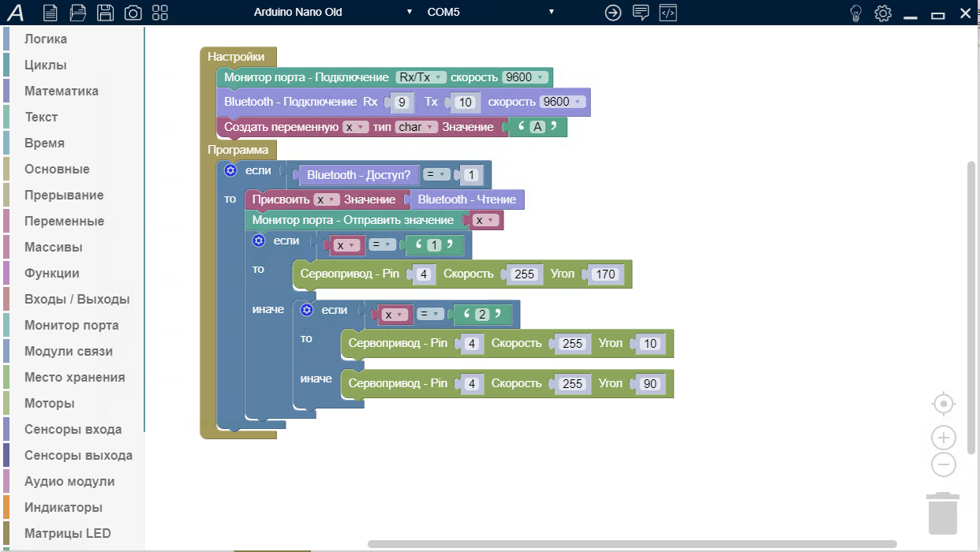Center the workspace with the crosshair icon
The height and width of the screenshot is (552, 980).
(x=944, y=405)
